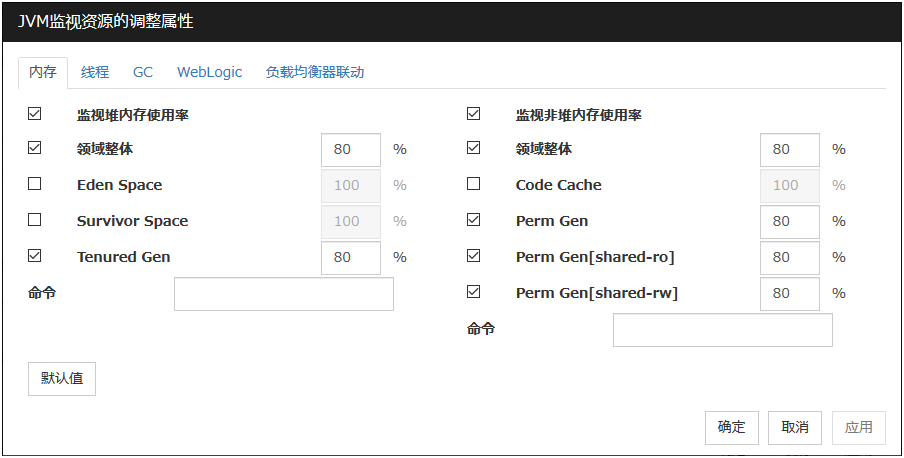The image size is (904, 458).
Task: Enable the Survivor Space checkbox
Action: [35, 220]
